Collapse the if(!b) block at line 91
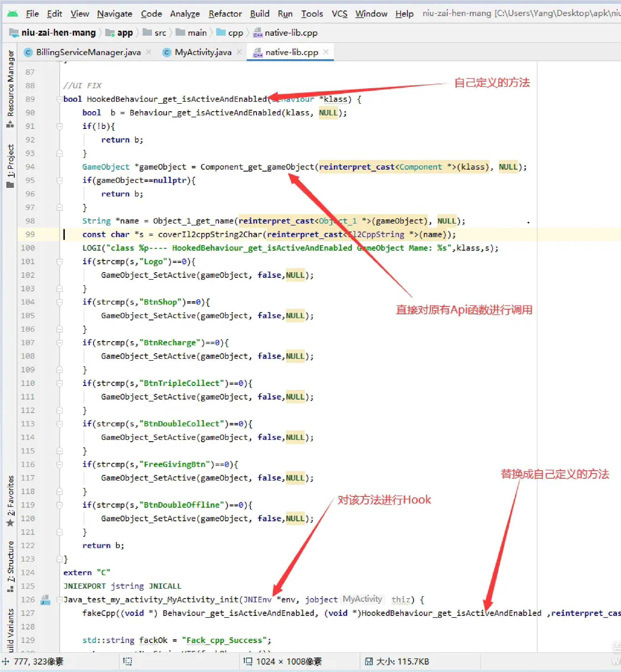The width and height of the screenshot is (621, 672). coord(60,126)
